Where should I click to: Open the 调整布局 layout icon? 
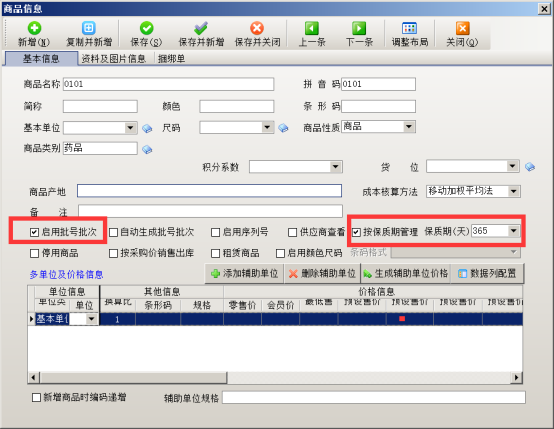tap(409, 28)
